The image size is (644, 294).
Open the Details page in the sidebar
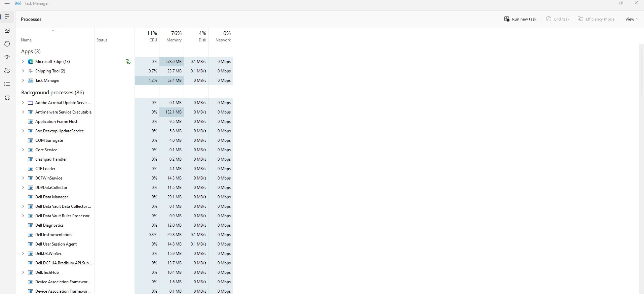point(7,84)
